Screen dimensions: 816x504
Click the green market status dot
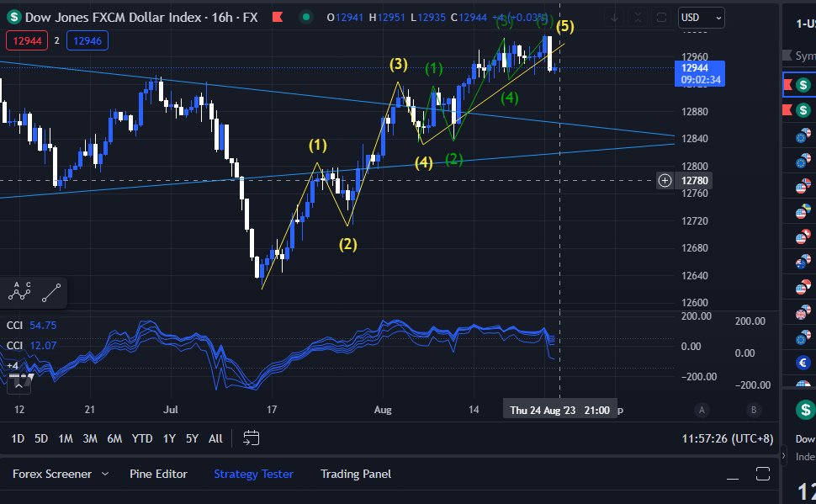[306, 17]
